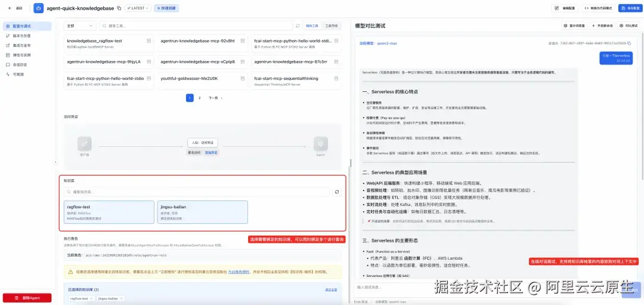The height and width of the screenshot is (305, 644).
Task: Click the warning triangle icon in notice
Action: [x=70, y=272]
